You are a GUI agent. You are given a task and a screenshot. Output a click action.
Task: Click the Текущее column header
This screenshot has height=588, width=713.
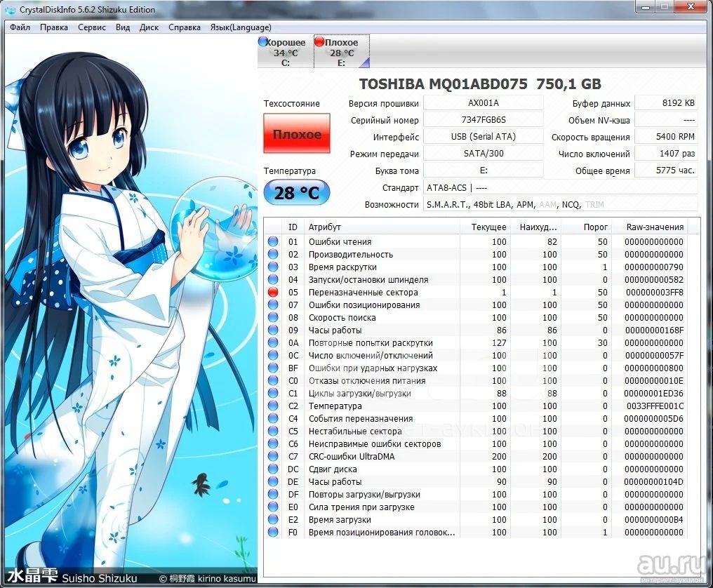click(485, 227)
